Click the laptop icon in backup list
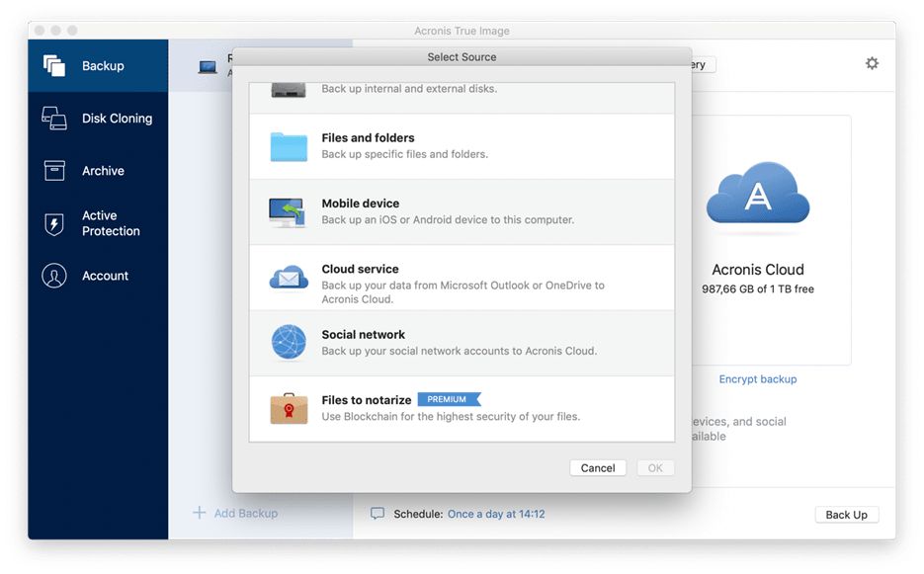The height and width of the screenshot is (574, 924). [x=208, y=67]
